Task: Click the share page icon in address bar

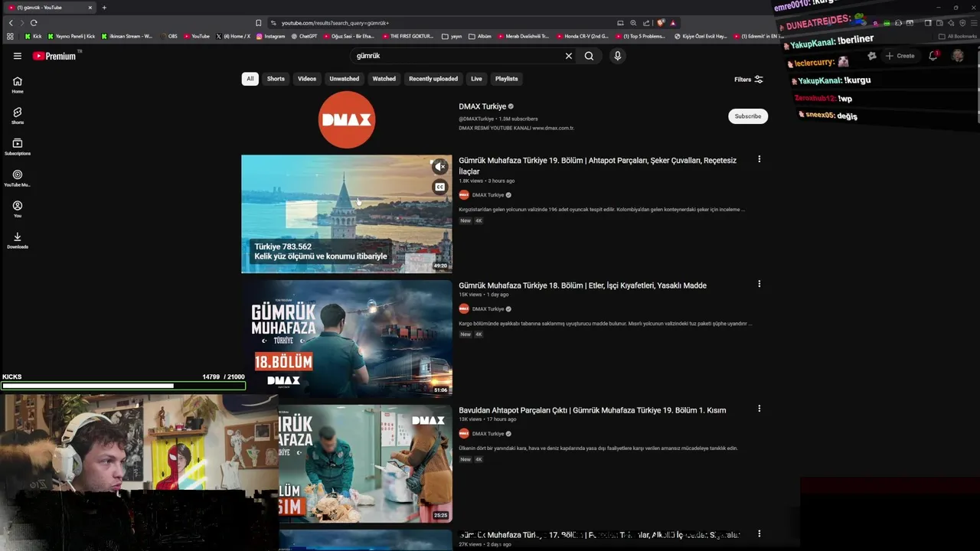Action: (x=646, y=23)
